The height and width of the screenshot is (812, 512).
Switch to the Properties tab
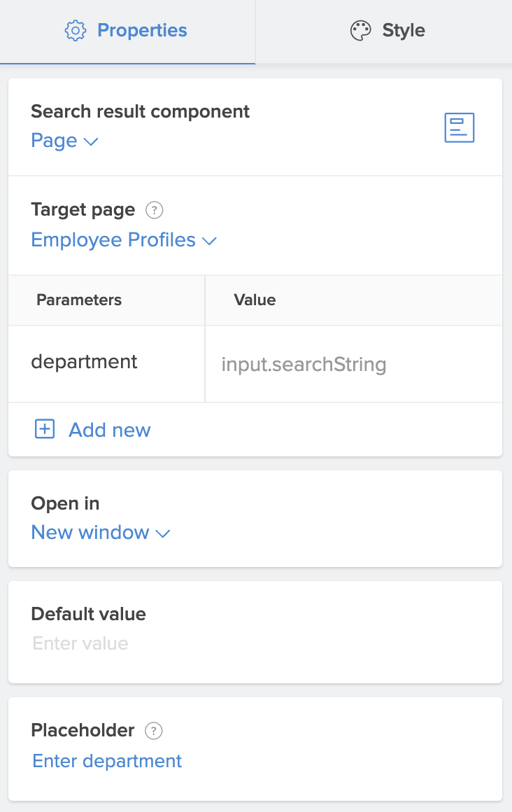pos(127,31)
